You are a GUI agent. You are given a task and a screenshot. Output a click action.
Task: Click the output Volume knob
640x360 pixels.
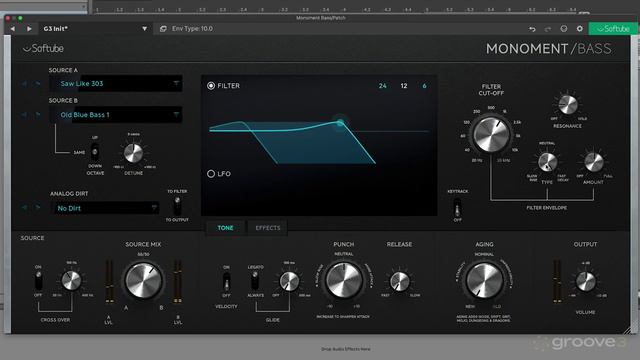(x=586, y=282)
